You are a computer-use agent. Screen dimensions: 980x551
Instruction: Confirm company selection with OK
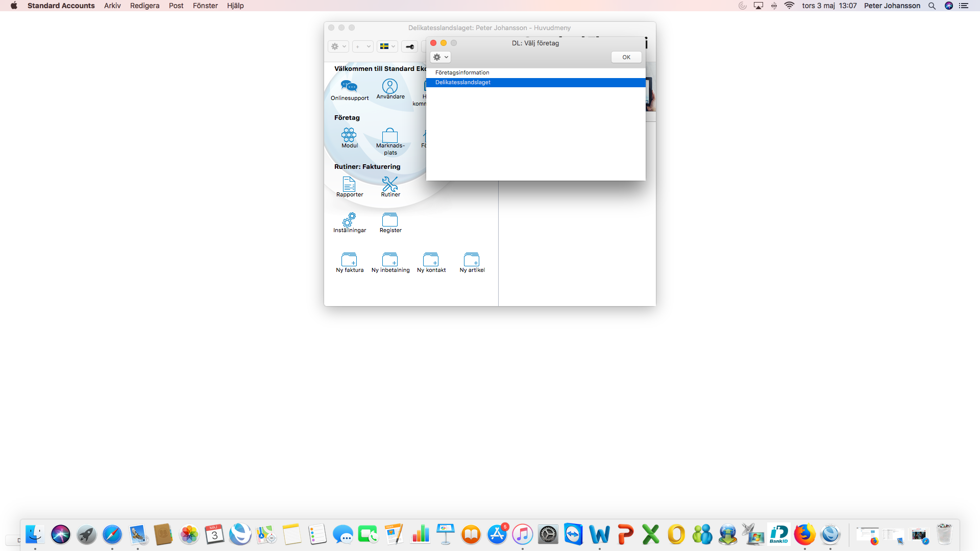point(626,57)
